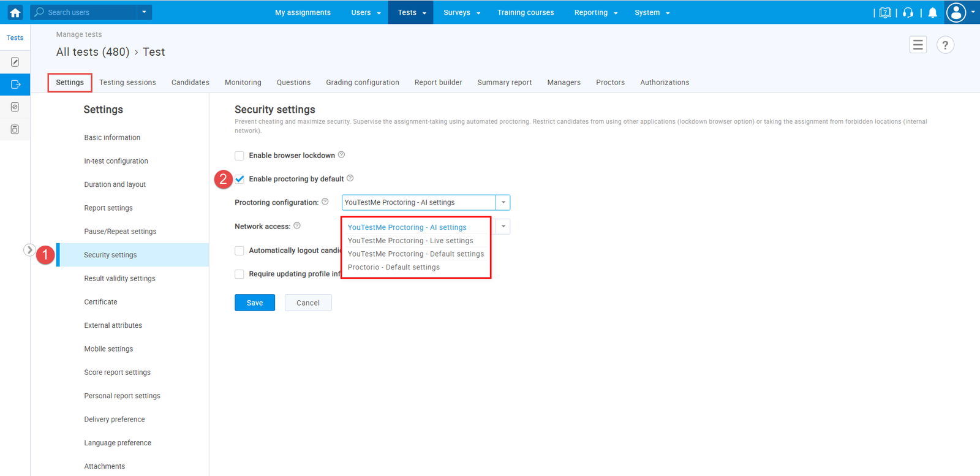Viewport: 980px width, 476px height.
Task: Click the home icon in top bar
Action: click(x=15, y=12)
